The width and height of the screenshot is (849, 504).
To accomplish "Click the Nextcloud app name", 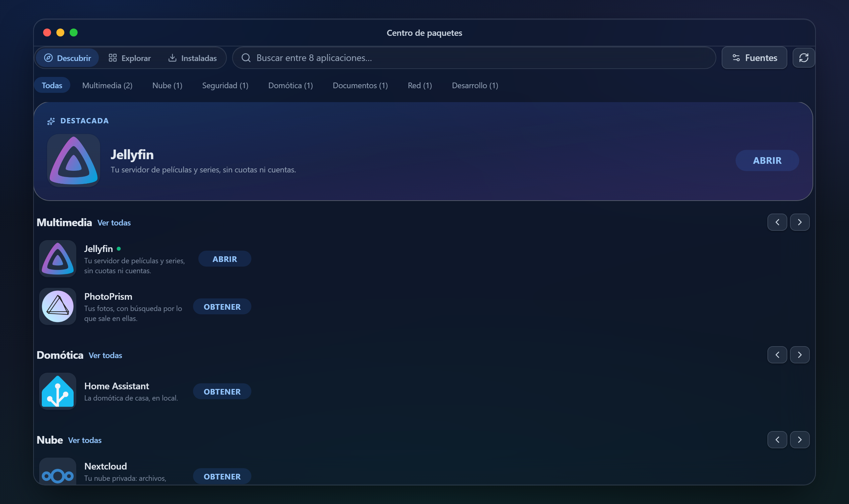I will [105, 466].
